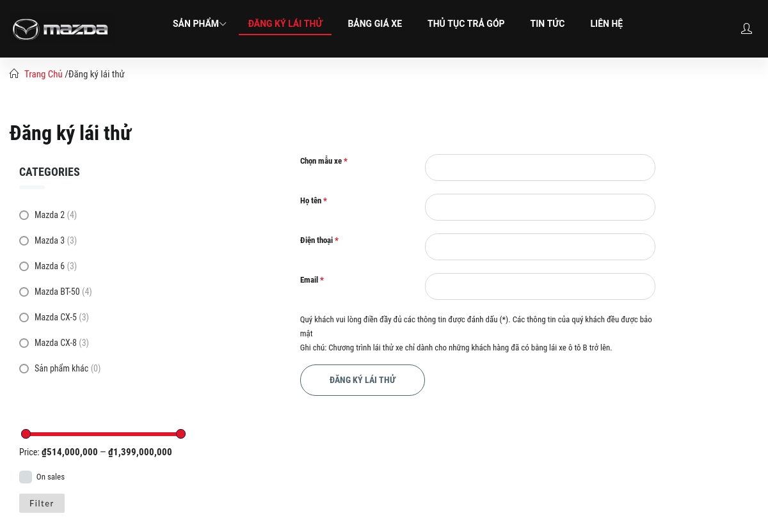Select the Mazda 3 category radio
Image resolution: width=768 pixels, height=532 pixels.
click(x=24, y=240)
